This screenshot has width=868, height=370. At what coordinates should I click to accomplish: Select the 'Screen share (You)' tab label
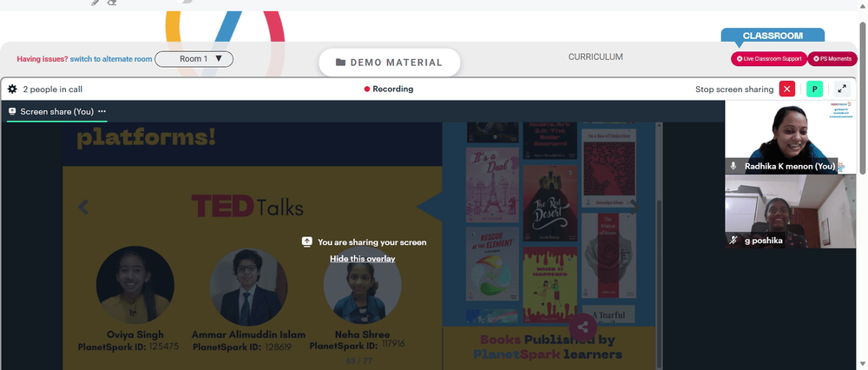[x=57, y=111]
